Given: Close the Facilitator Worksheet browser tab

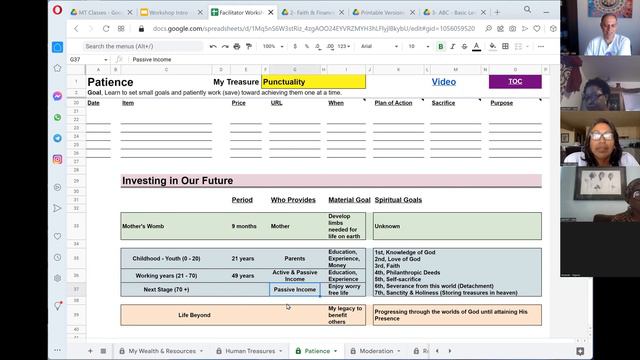Looking at the screenshot, I should [271, 13].
